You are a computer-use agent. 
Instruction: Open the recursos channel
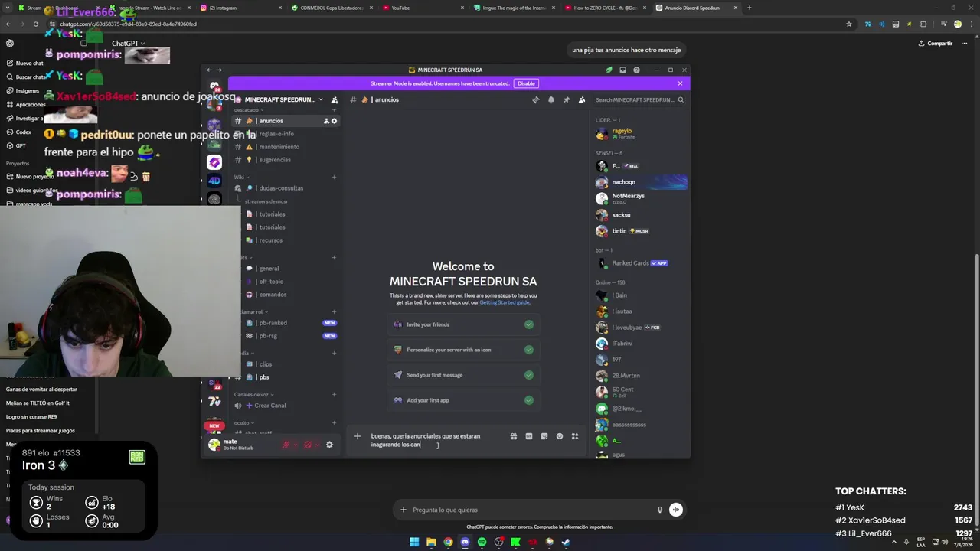pos(291,240)
